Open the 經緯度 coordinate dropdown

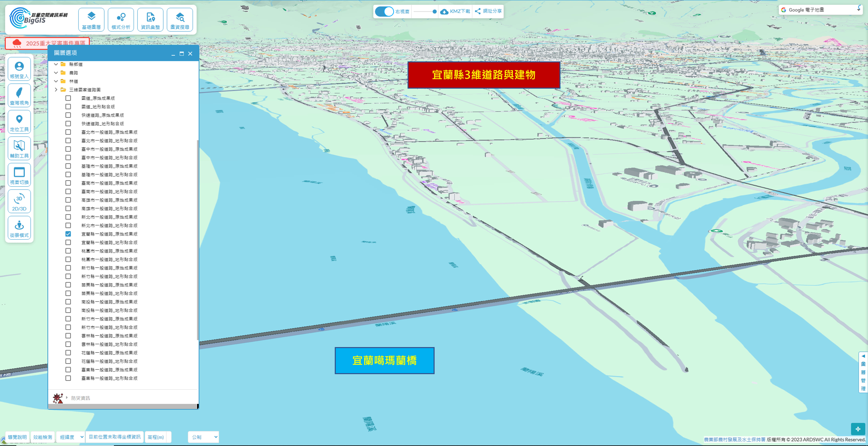pos(71,437)
